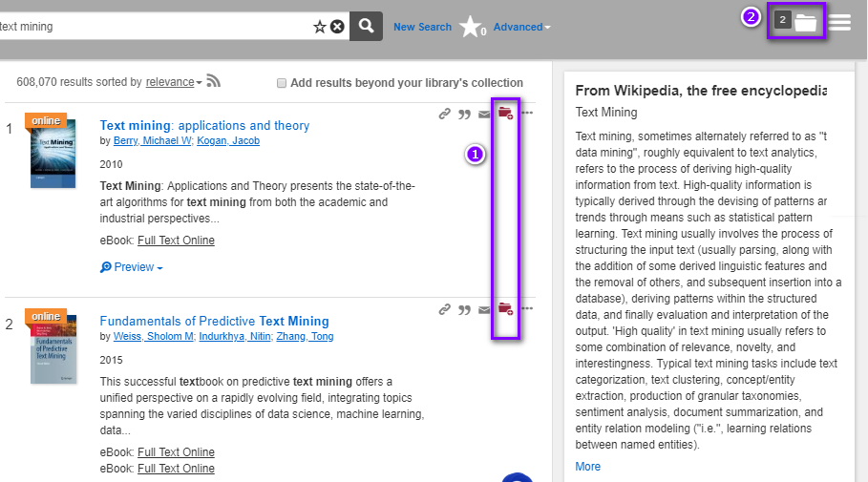Open the hamburger main menu

coord(839,22)
